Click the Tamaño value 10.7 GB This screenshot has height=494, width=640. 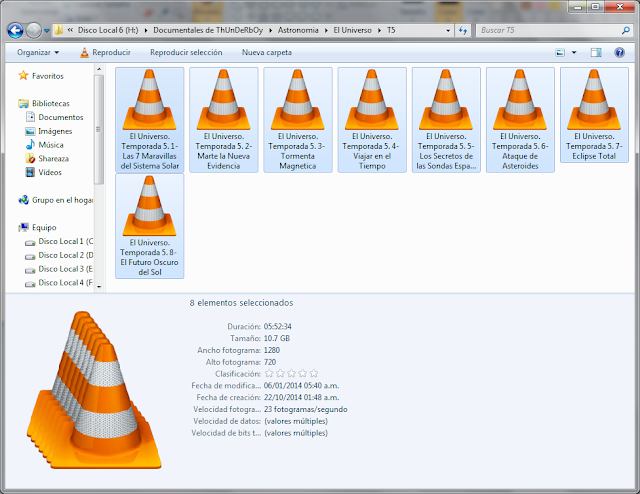click(x=277, y=338)
